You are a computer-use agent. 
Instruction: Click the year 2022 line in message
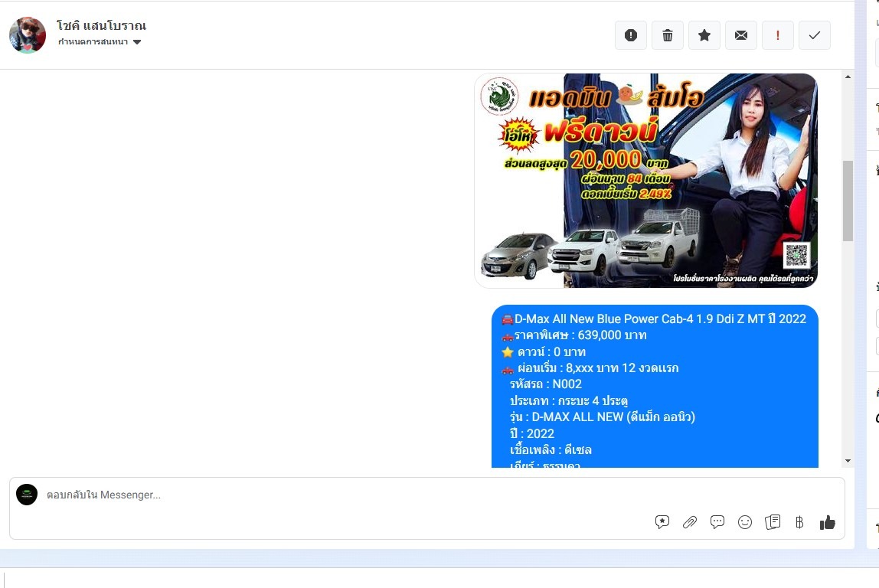point(532,433)
